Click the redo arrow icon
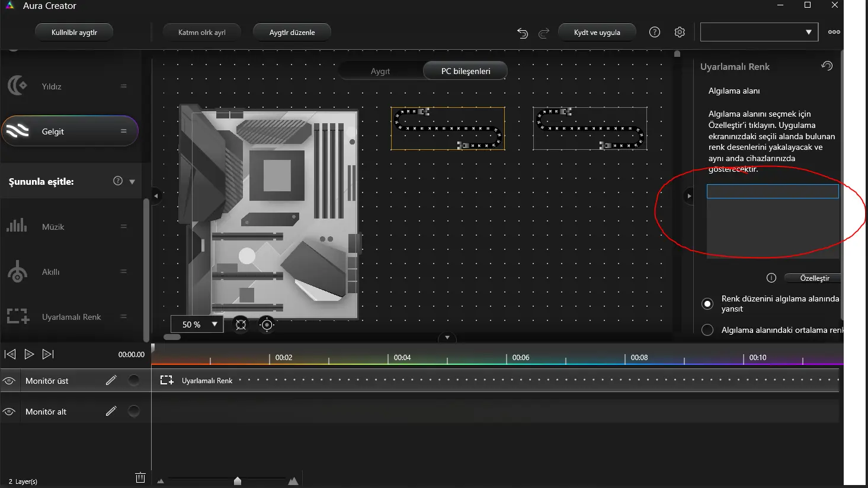The height and width of the screenshot is (488, 868). click(544, 33)
